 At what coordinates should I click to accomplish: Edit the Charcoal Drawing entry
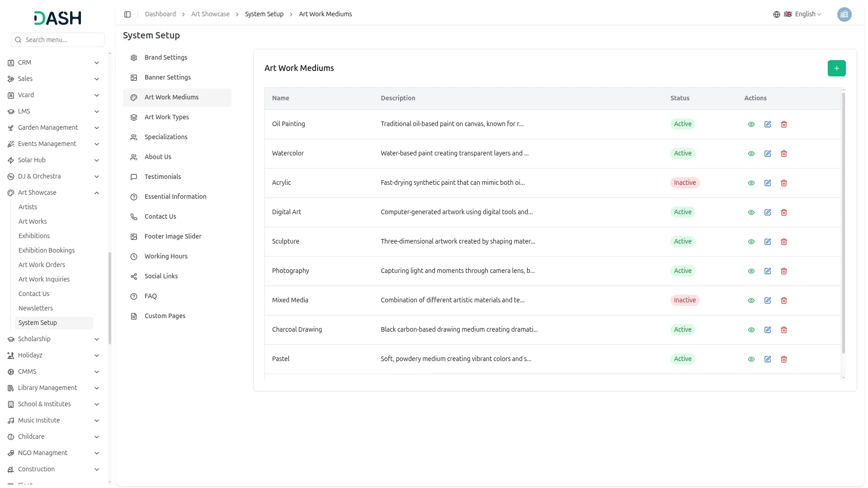point(767,330)
